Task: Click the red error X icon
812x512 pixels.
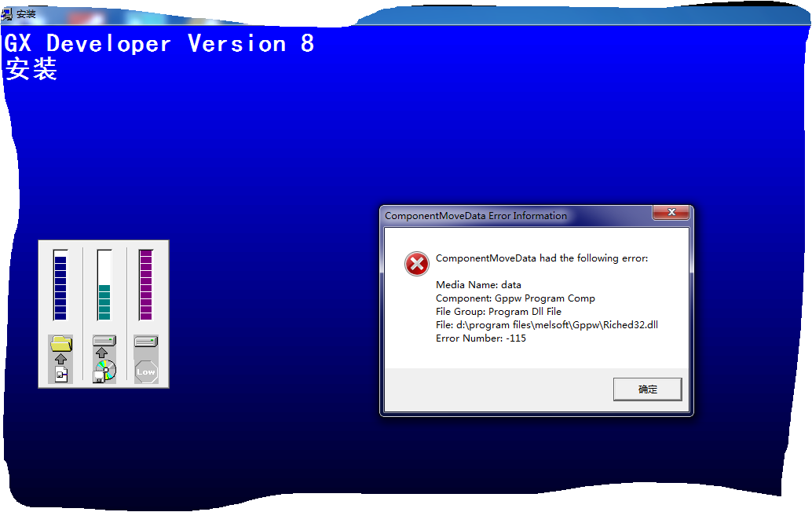Action: (416, 264)
